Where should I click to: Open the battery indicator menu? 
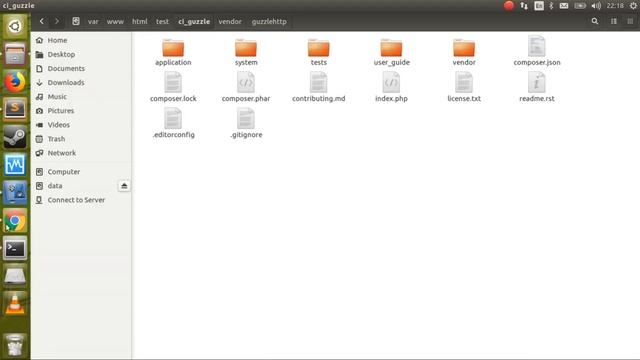pyautogui.click(x=580, y=6)
